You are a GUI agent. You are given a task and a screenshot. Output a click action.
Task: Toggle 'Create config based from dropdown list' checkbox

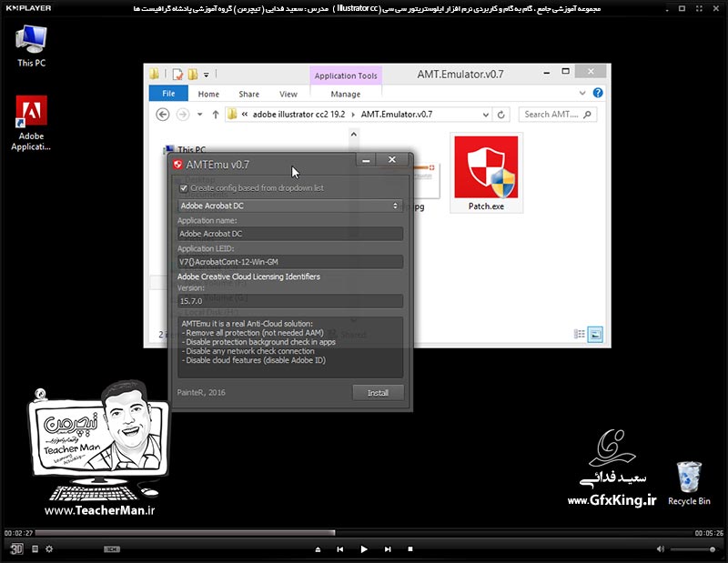[184, 188]
